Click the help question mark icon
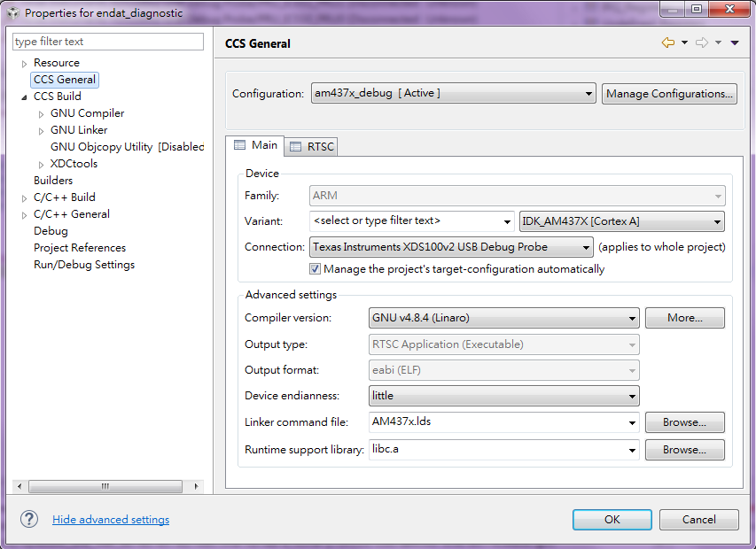 (29, 519)
